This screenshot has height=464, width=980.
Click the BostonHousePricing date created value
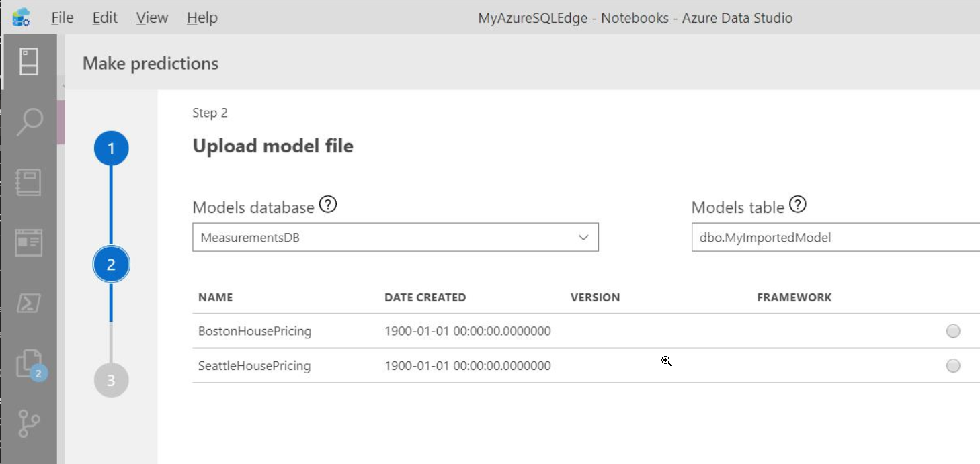point(468,331)
